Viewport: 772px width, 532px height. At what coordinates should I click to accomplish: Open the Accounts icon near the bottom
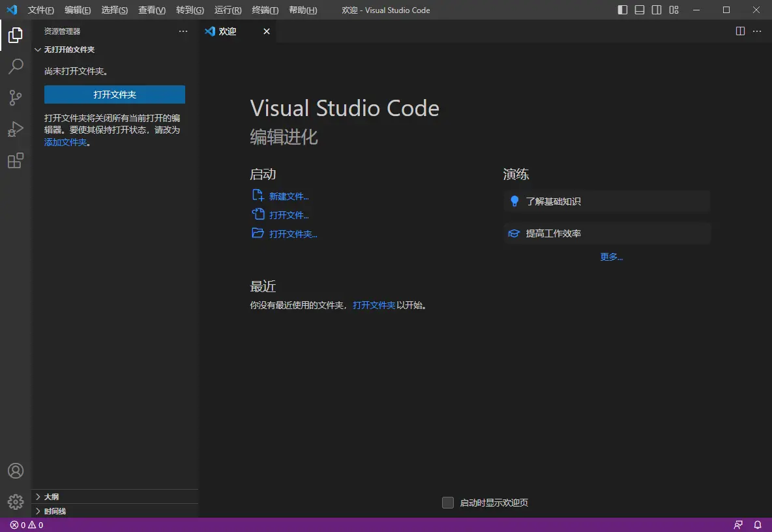pyautogui.click(x=16, y=471)
